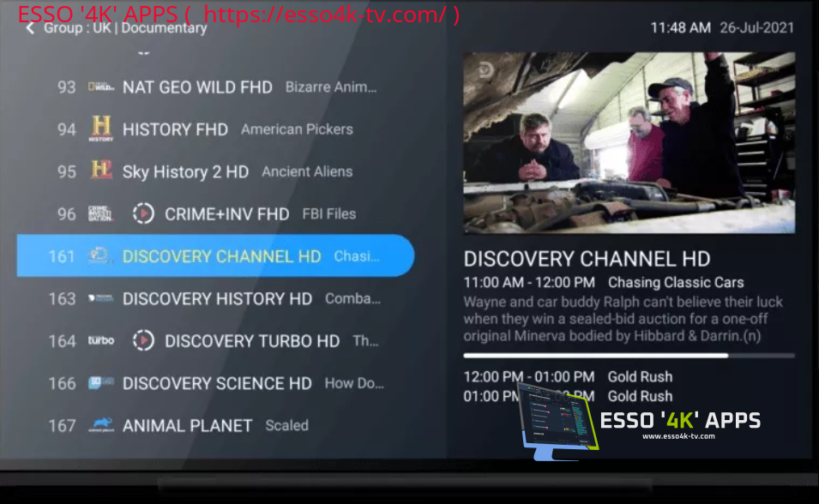The image size is (819, 504).
Task: Click the American Pickers programme label
Action: [x=297, y=129]
